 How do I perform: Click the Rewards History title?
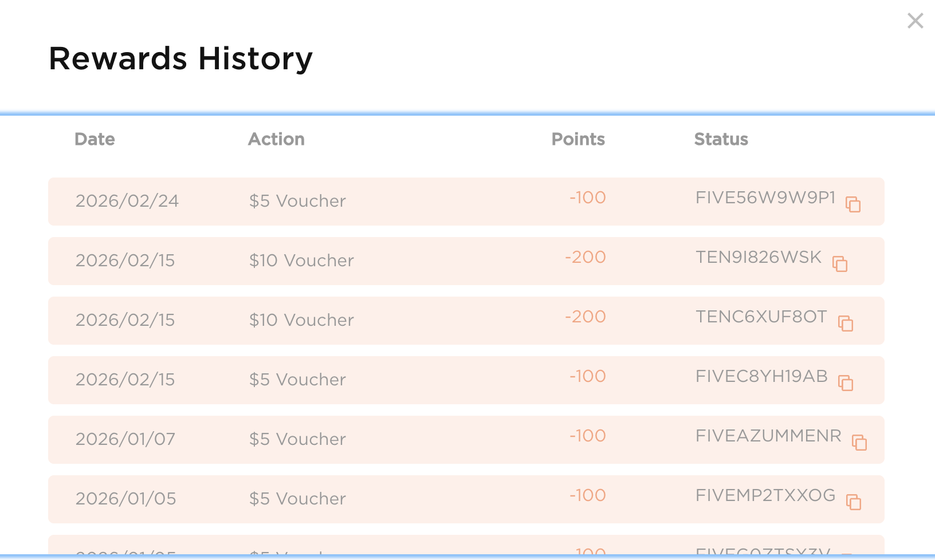pos(180,58)
